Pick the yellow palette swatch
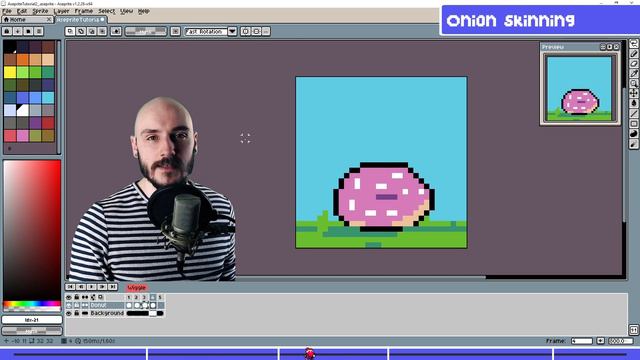Image resolution: width=640 pixels, height=360 pixels. tap(10, 72)
